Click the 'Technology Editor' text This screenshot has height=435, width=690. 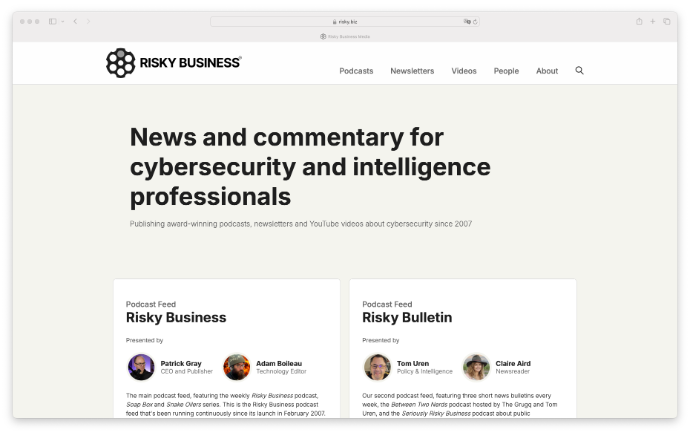tap(281, 372)
